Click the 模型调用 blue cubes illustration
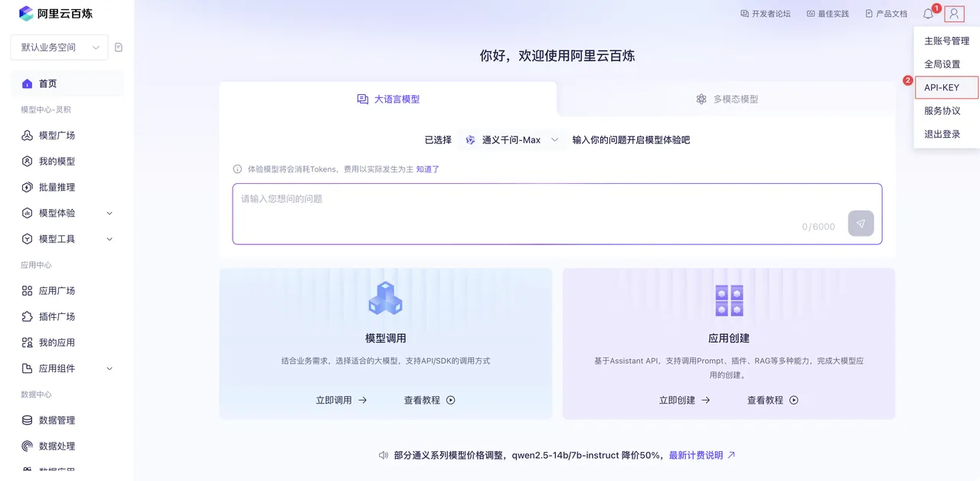 point(385,298)
